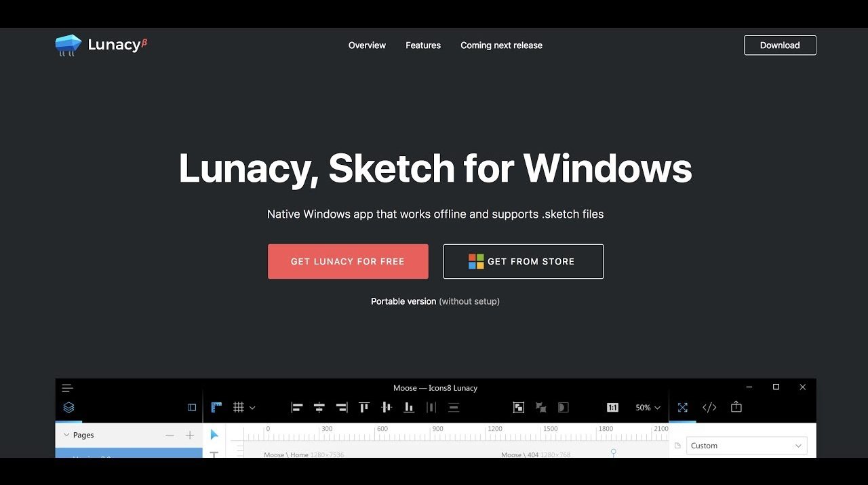Open the Coming next release nav item
The height and width of the screenshot is (485, 868).
(501, 45)
